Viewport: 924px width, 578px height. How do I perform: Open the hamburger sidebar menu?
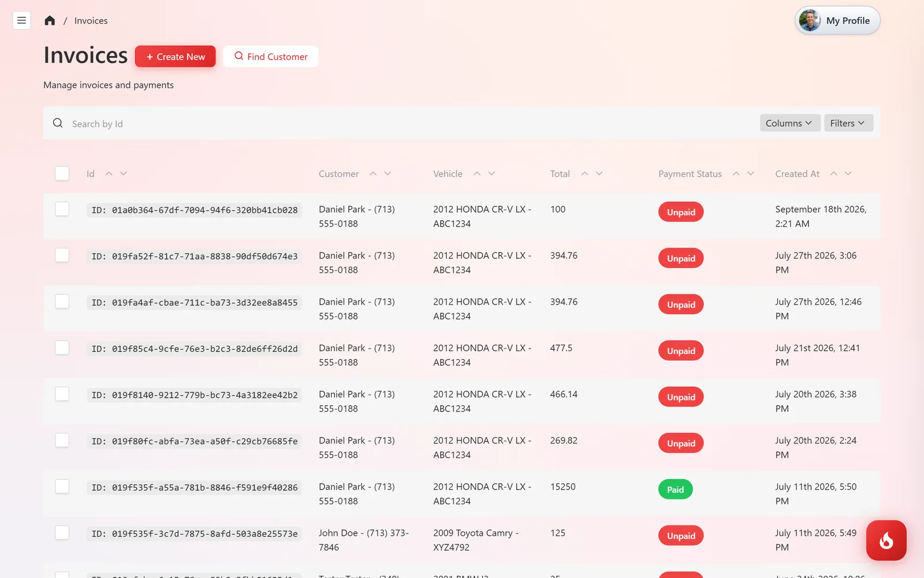pos(21,20)
